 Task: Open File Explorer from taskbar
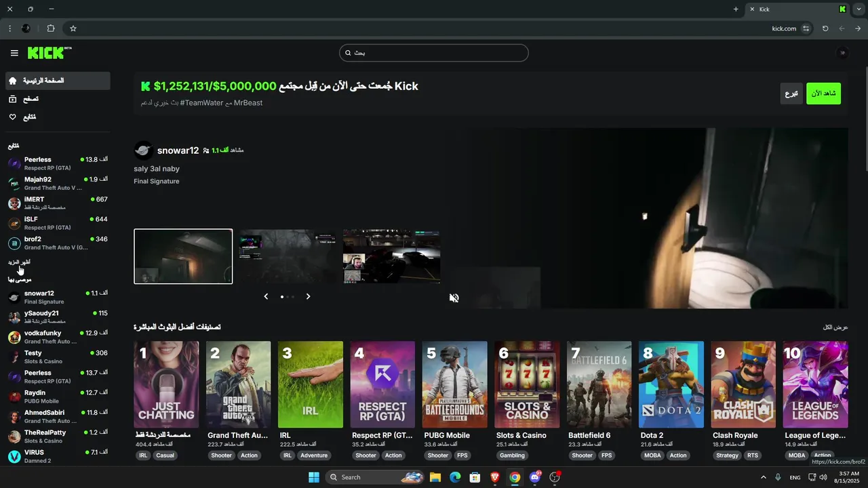[435, 477]
